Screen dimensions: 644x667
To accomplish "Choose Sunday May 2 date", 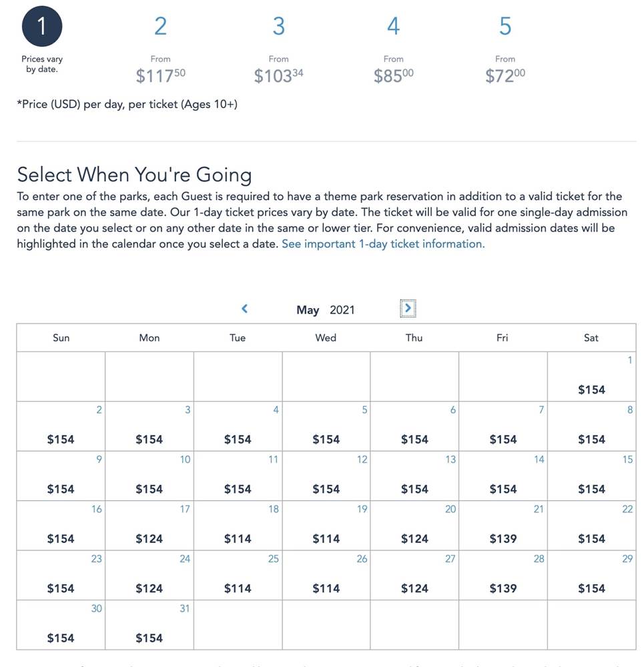I will tap(61, 426).
